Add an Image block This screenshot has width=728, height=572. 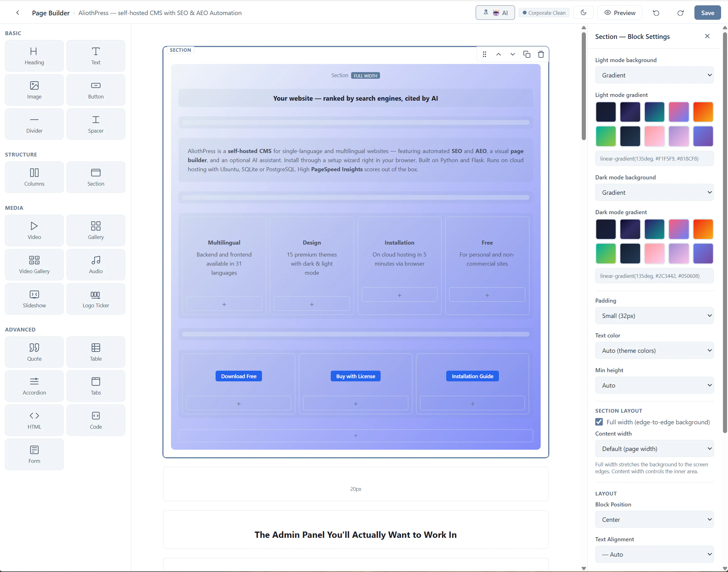(x=34, y=90)
